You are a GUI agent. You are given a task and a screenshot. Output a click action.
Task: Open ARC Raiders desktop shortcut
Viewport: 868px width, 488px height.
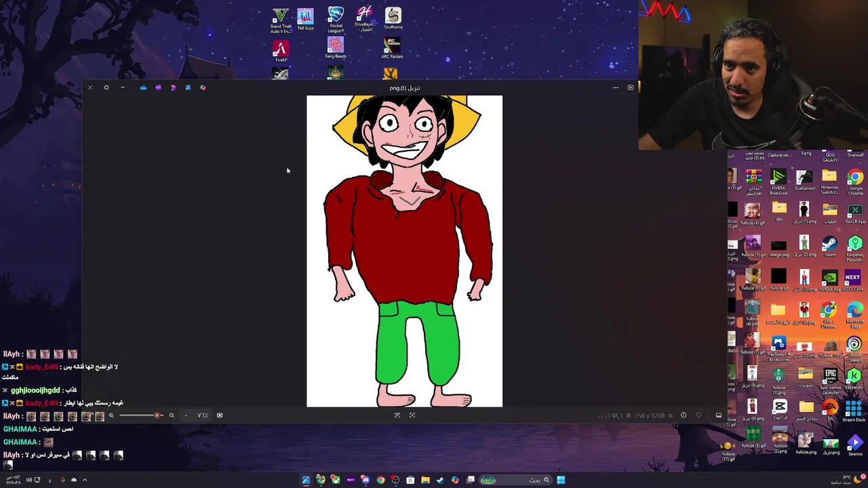tap(392, 48)
